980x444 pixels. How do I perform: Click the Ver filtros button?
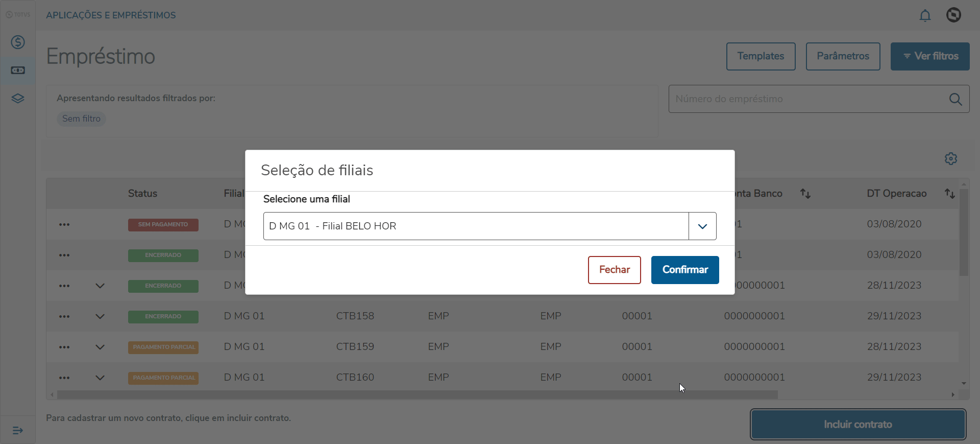[930, 56]
